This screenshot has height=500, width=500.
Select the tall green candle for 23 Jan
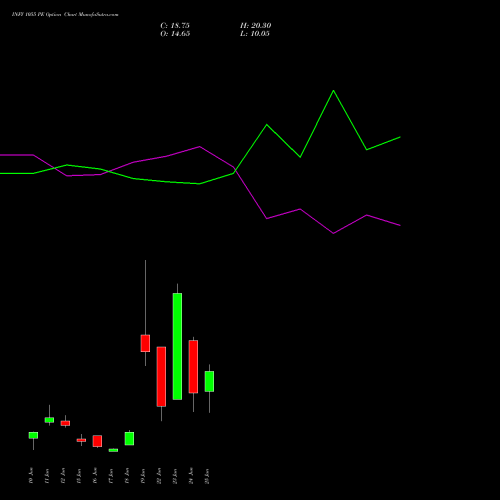177,346
